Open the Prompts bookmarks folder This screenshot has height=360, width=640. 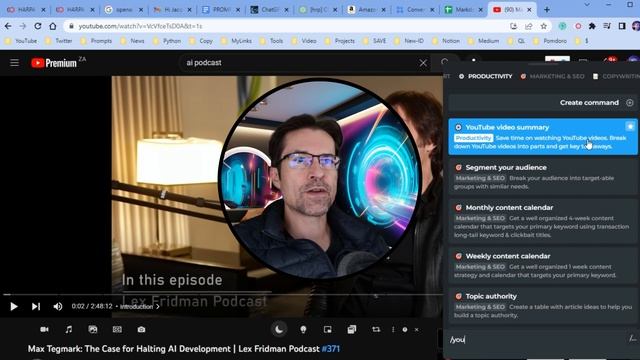coord(96,41)
